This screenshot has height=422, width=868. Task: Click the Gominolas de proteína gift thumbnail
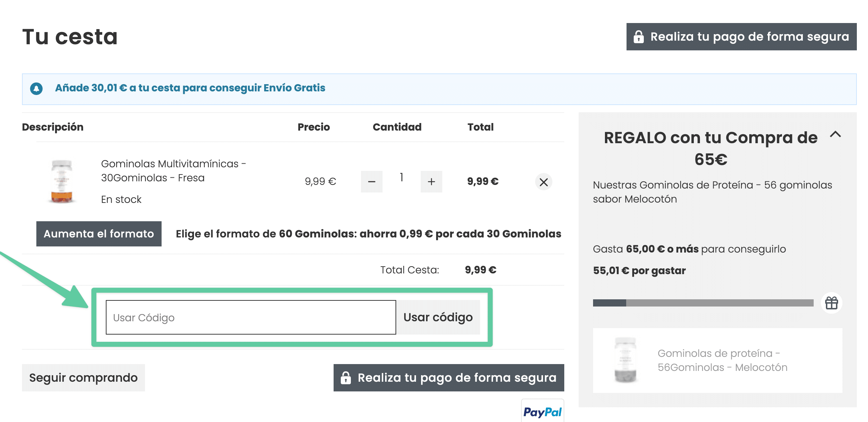coord(625,360)
